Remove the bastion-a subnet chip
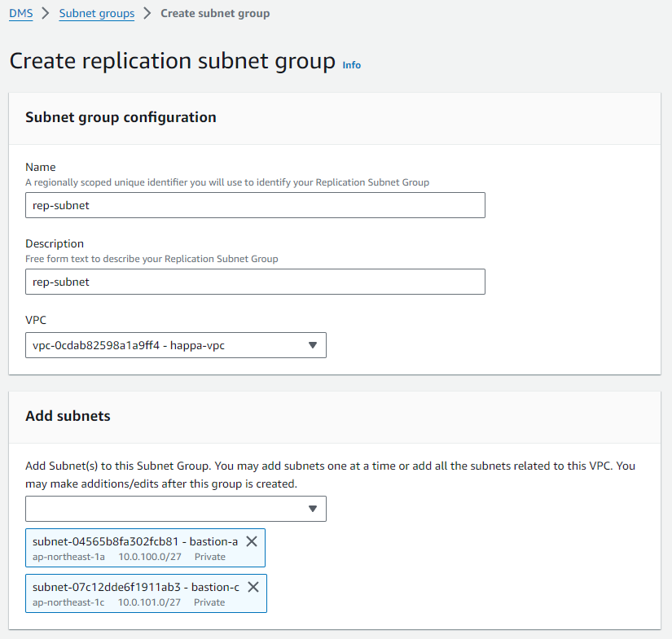672x639 pixels. click(x=252, y=541)
